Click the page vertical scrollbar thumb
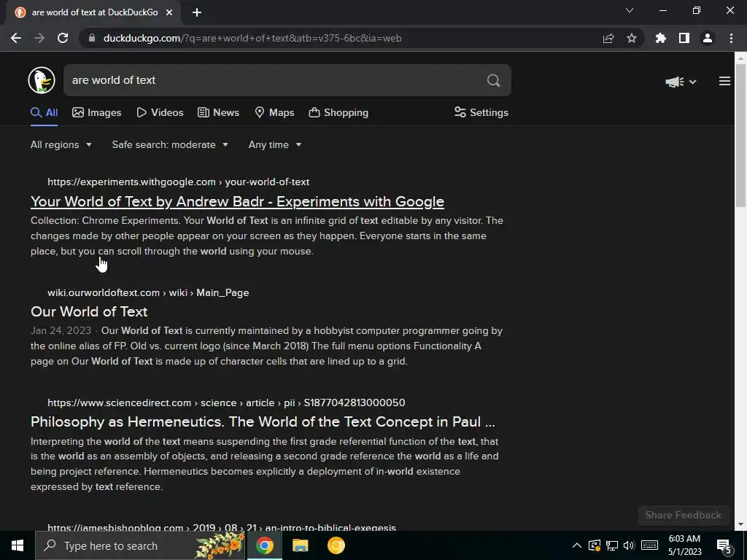This screenshot has height=560, width=747. pyautogui.click(x=740, y=135)
